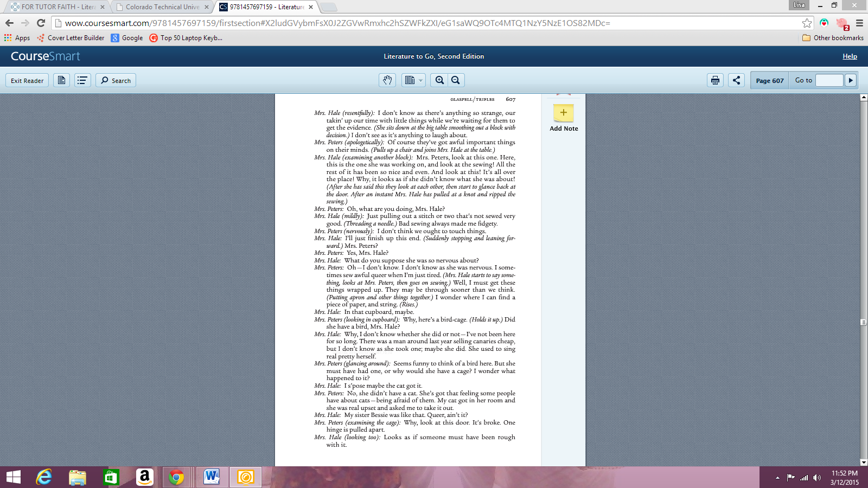This screenshot has height=488, width=868.
Task: Click the CourseSmart logo
Action: [46, 56]
